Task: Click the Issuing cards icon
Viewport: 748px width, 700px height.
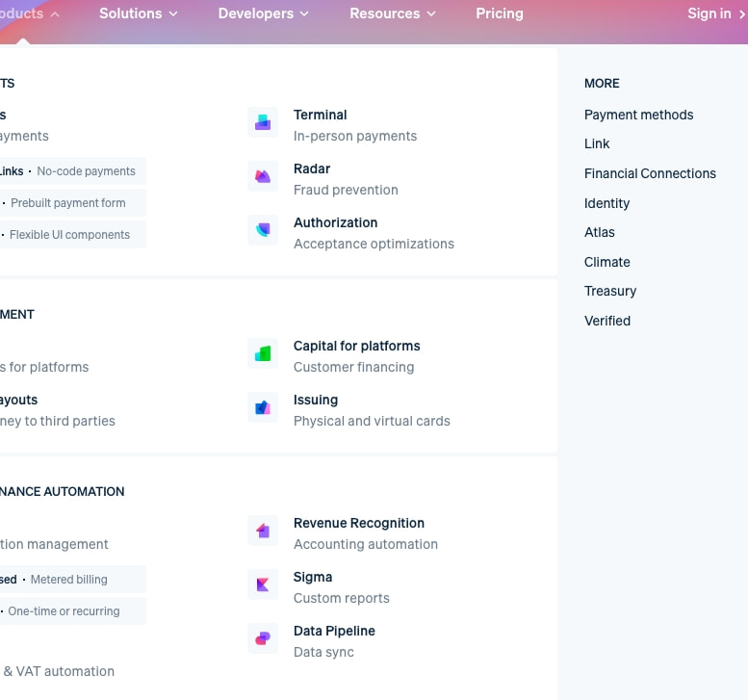Action: point(263,407)
